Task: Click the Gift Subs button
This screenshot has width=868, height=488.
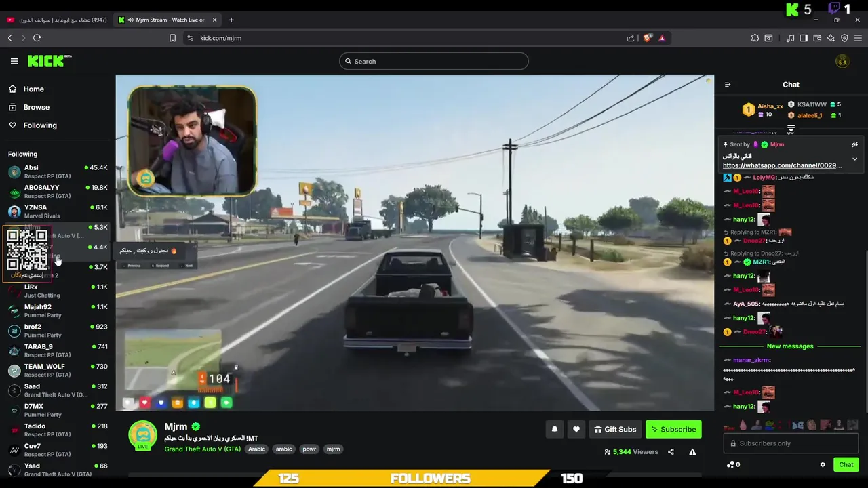Action: 615,429
